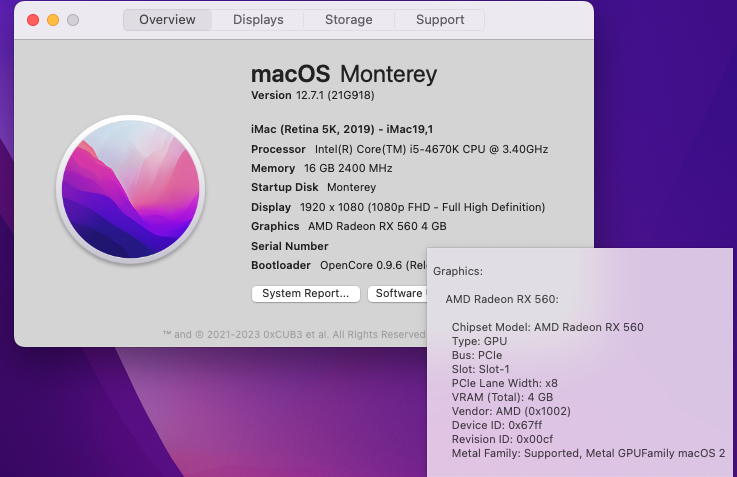737x477 pixels.
Task: Click the greyed-out zoom window button
Action: pos(73,20)
